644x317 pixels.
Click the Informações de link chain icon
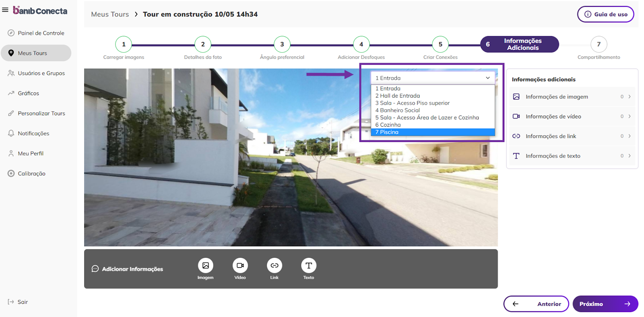point(516,136)
